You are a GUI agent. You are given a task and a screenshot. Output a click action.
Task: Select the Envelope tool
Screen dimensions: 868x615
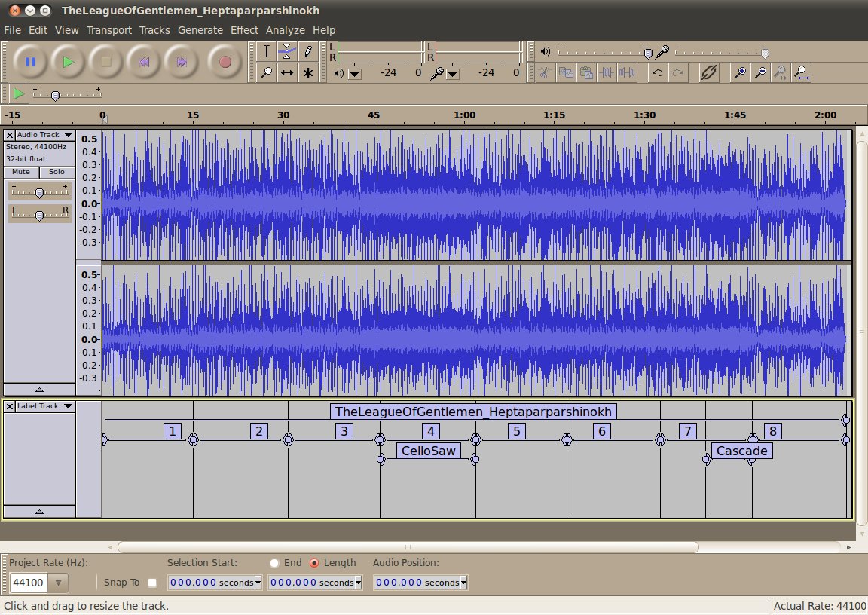point(287,51)
